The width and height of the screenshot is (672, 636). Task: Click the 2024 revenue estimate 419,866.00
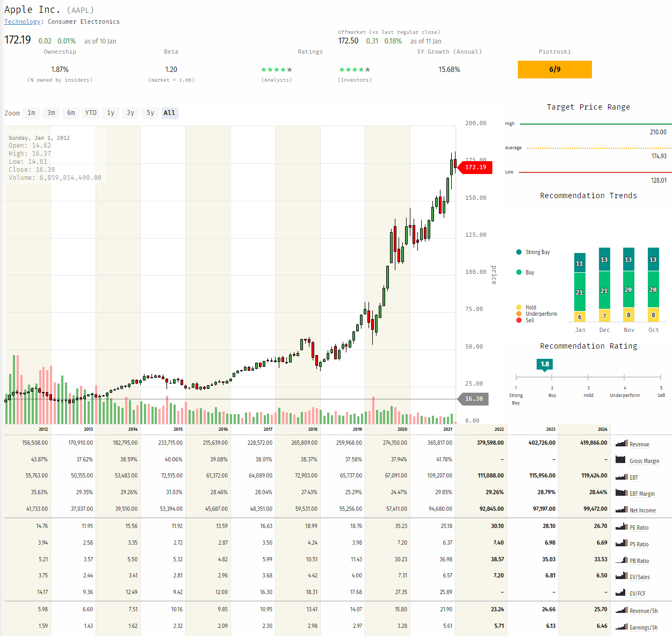point(594,443)
